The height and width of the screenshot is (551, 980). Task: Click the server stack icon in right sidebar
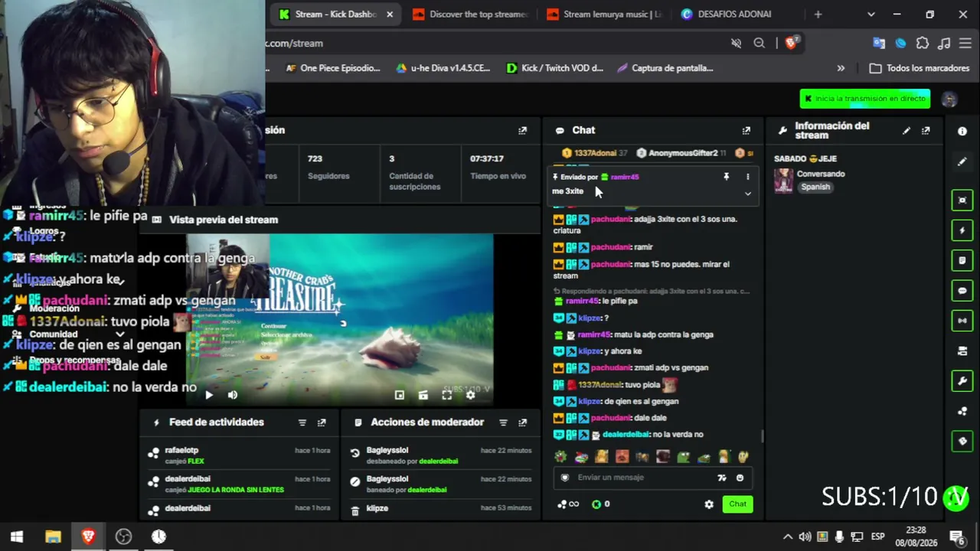[962, 351]
